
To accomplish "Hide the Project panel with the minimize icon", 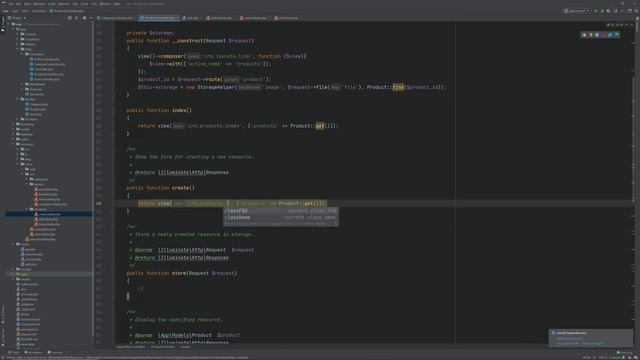I will (91, 18).
